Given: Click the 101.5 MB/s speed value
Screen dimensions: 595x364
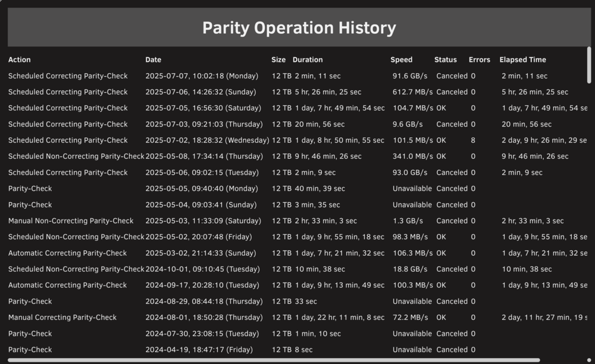Looking at the screenshot, I should (412, 140).
